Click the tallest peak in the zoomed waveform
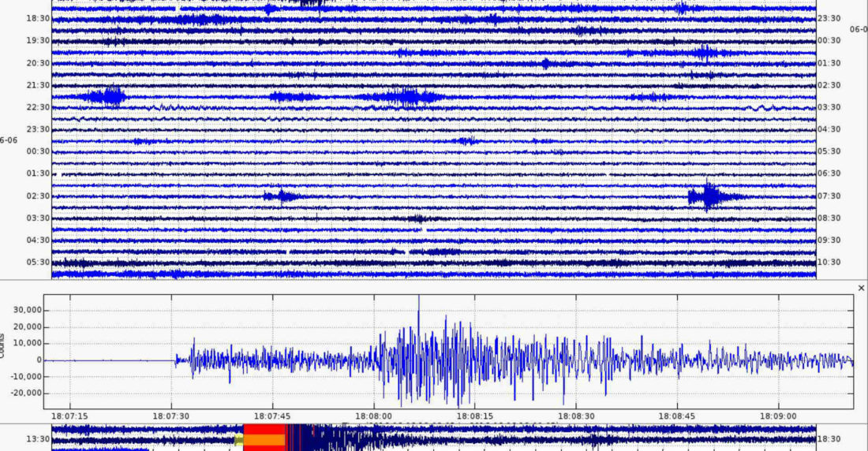 pyautogui.click(x=419, y=300)
